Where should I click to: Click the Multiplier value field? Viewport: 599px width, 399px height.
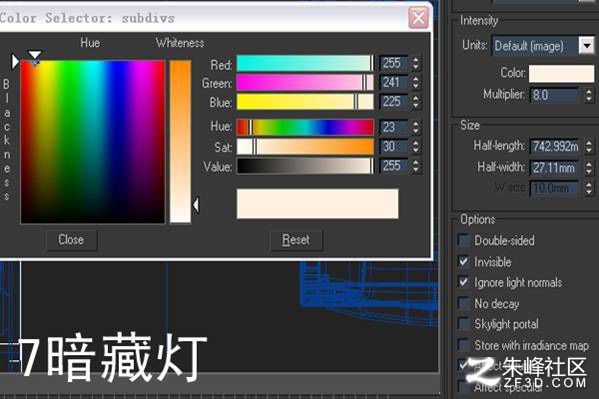[554, 95]
